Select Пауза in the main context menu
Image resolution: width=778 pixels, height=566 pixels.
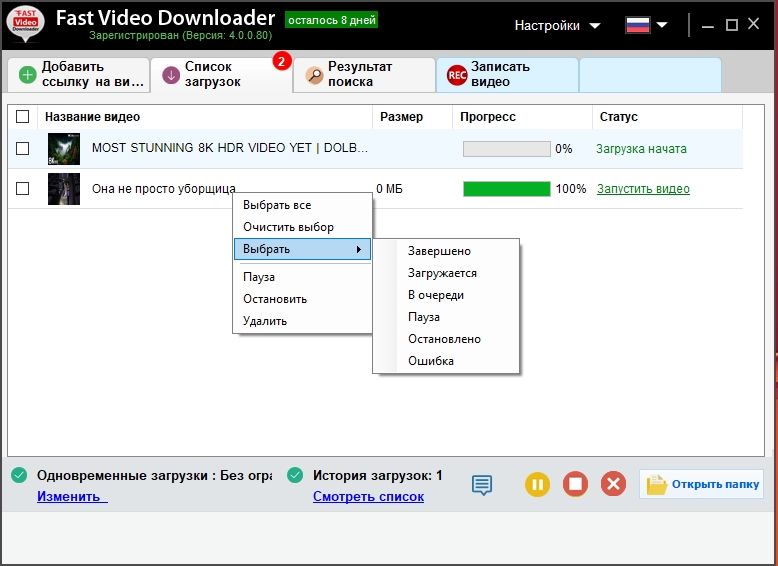pyautogui.click(x=302, y=277)
